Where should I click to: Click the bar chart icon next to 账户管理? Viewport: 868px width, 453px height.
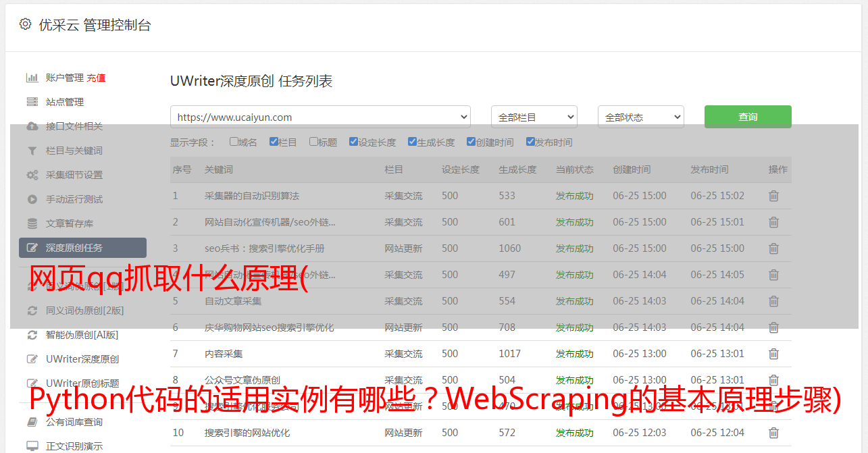[x=32, y=78]
